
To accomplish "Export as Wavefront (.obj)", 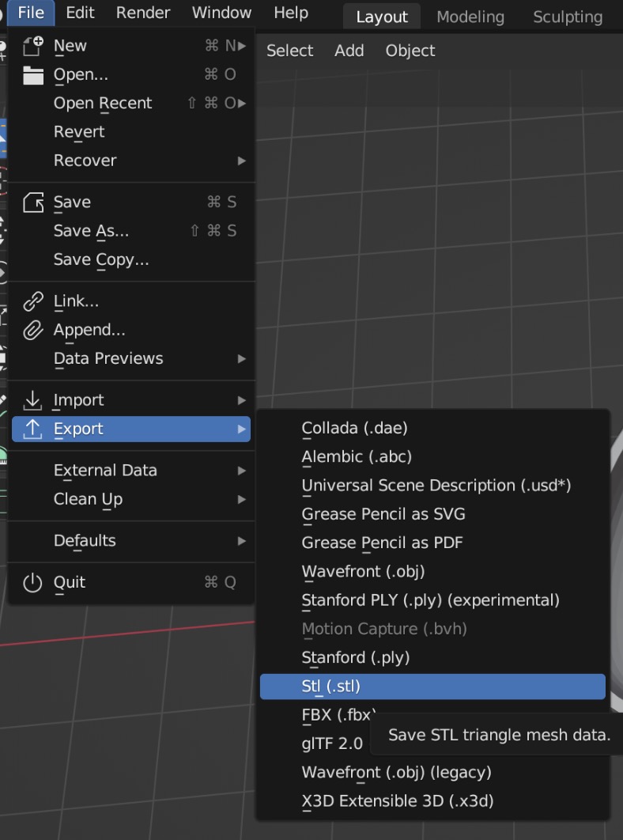I will point(432,572).
